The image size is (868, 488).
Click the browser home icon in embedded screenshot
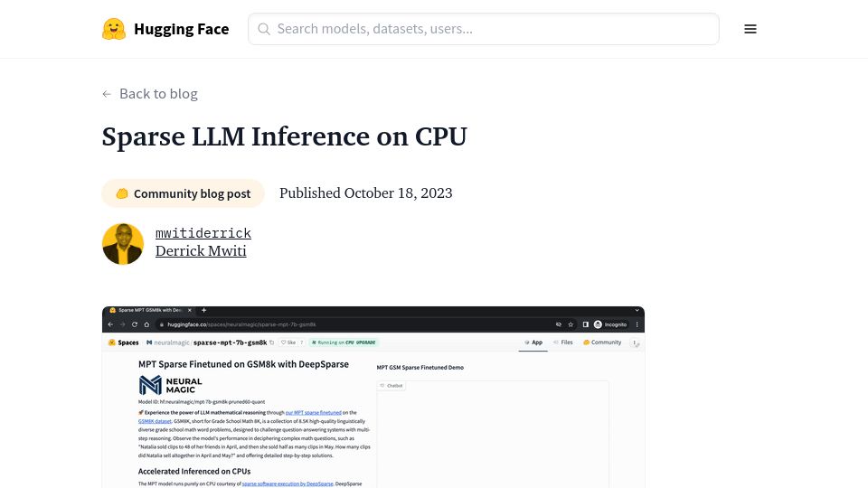146,324
